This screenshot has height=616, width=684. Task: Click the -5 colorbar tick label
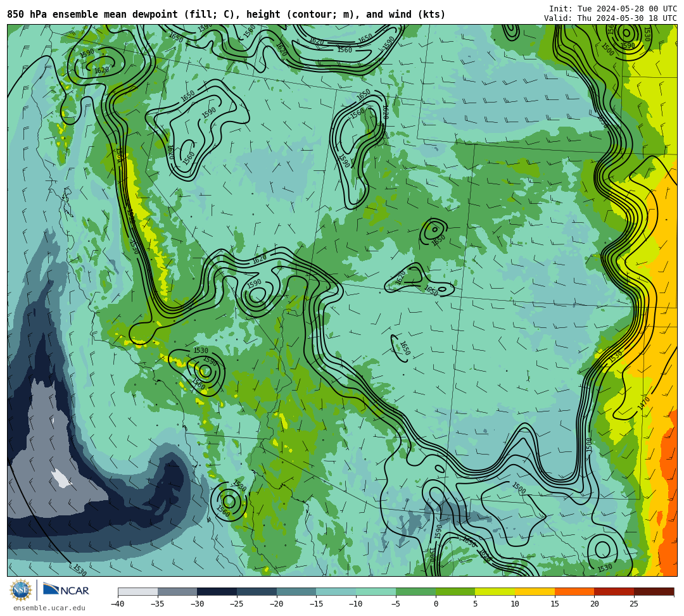396,604
